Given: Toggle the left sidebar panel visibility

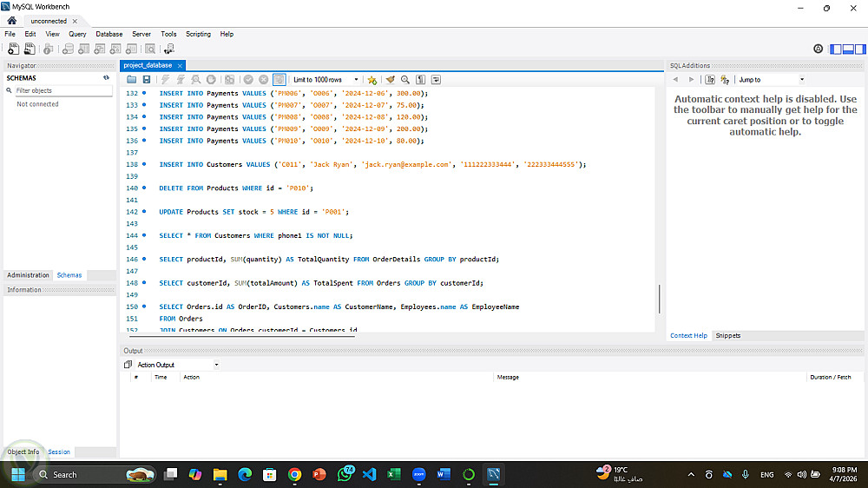Looking at the screenshot, I should (836, 49).
